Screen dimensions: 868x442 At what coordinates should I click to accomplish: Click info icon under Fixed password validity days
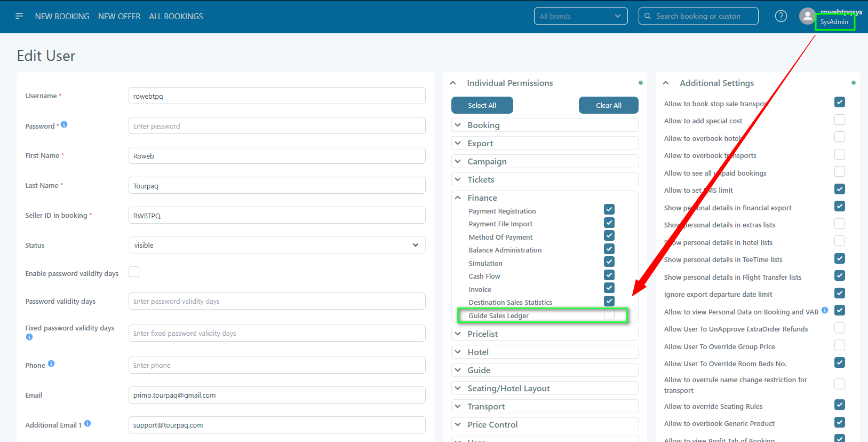pyautogui.click(x=29, y=337)
